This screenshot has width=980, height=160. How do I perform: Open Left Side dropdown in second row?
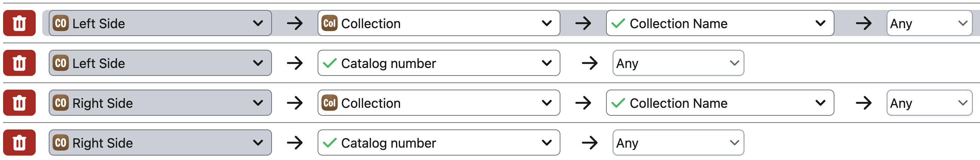tap(160, 63)
